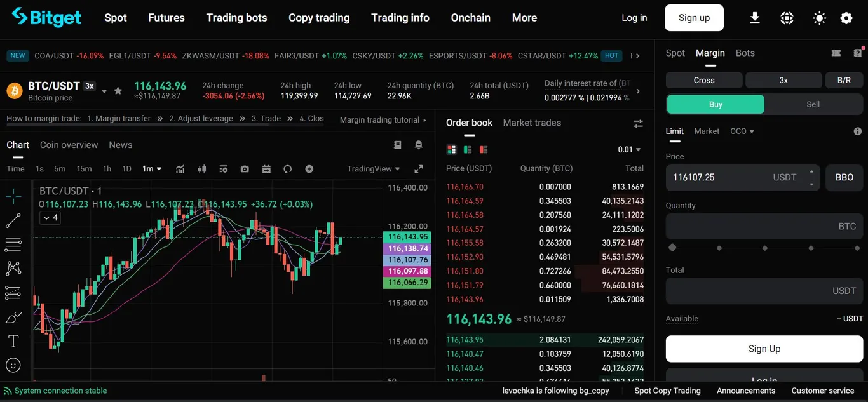Open the Cross margin mode selector

point(704,80)
